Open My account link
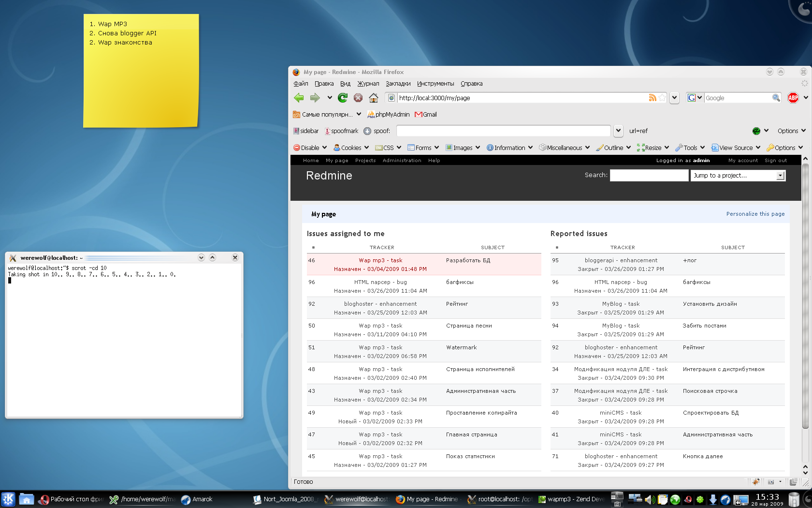Image resolution: width=812 pixels, height=508 pixels. [x=743, y=161]
